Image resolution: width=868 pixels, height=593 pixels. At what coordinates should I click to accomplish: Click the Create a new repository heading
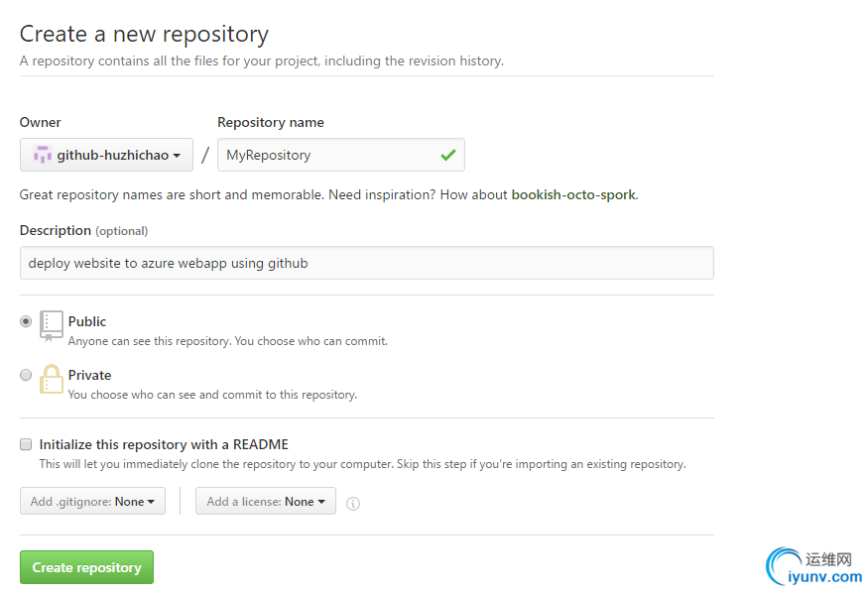click(x=144, y=35)
